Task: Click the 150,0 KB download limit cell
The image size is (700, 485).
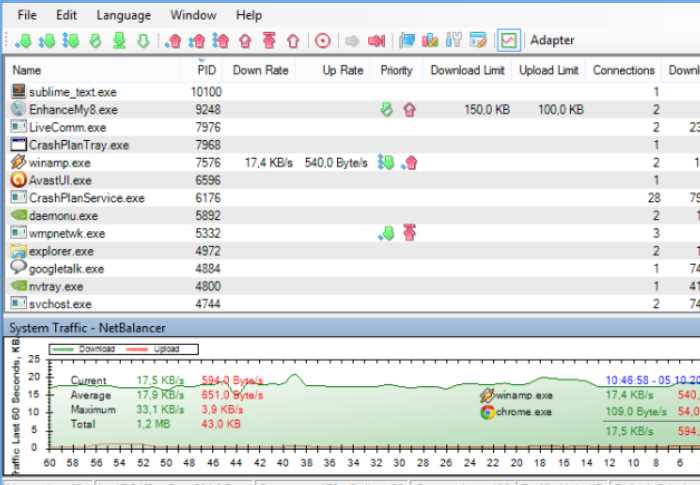Action: 487,109
